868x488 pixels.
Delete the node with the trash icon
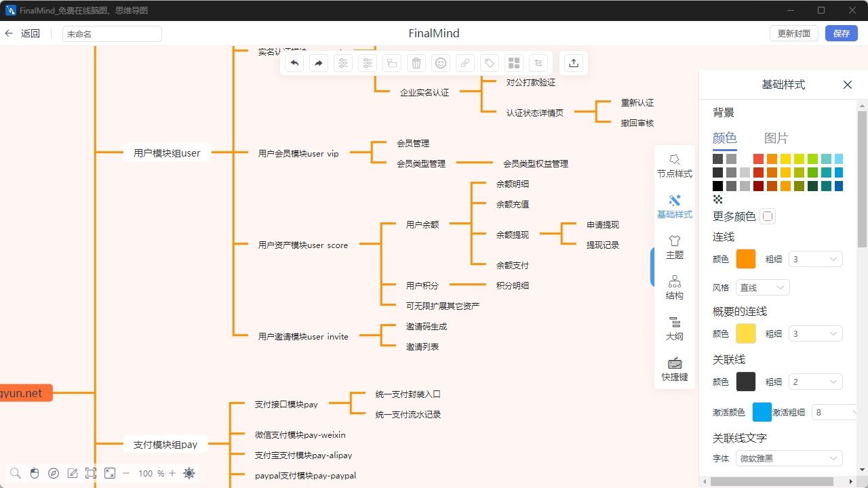(x=416, y=63)
